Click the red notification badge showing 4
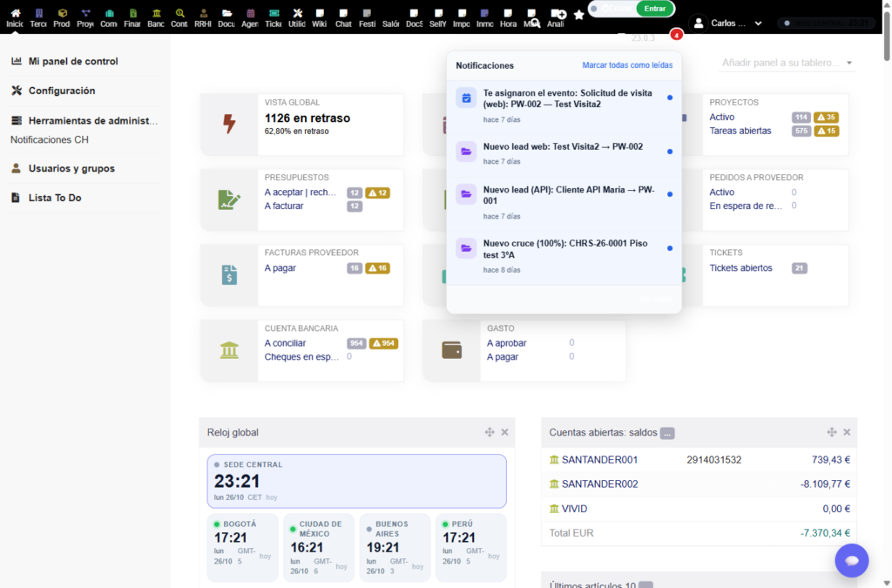The image size is (892, 588). coord(676,35)
